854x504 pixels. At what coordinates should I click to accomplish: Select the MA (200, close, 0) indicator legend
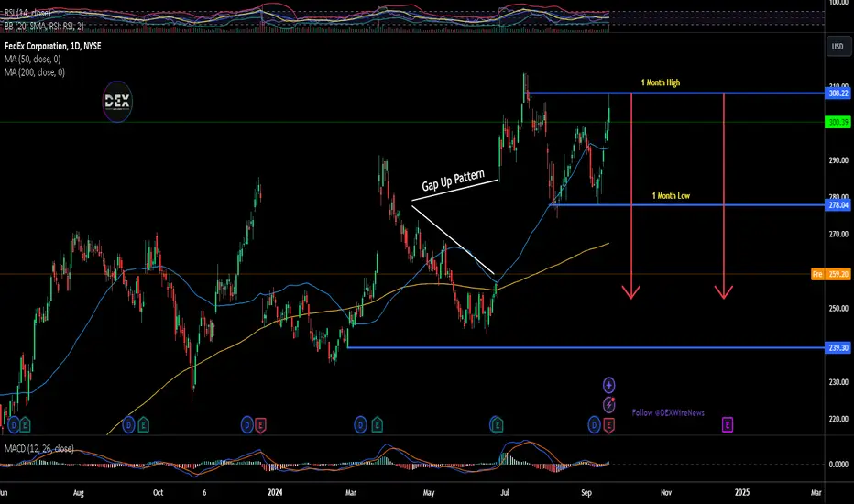click(34, 71)
